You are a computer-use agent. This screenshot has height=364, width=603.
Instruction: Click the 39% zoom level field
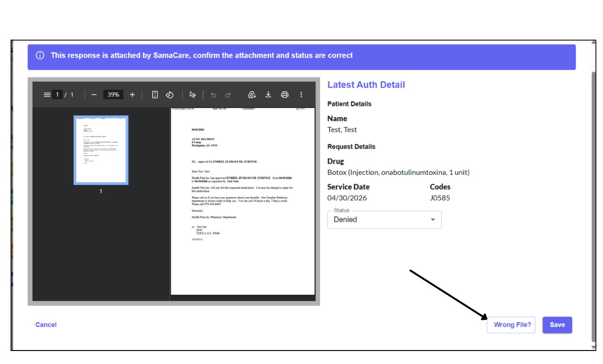[x=113, y=95]
